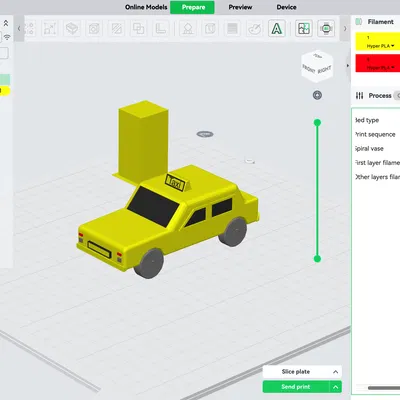Collapse the right panel using the small arrow
The height and width of the screenshot is (400, 400).
[x=348, y=65]
